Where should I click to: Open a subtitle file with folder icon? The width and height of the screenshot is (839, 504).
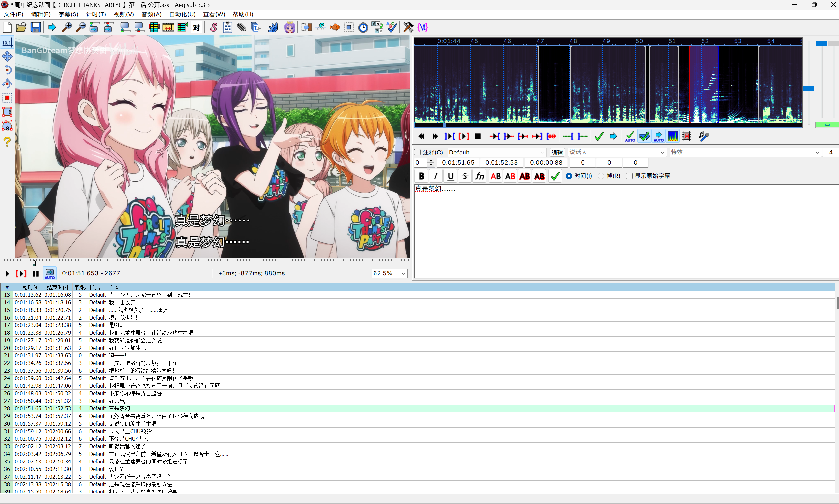pyautogui.click(x=21, y=27)
